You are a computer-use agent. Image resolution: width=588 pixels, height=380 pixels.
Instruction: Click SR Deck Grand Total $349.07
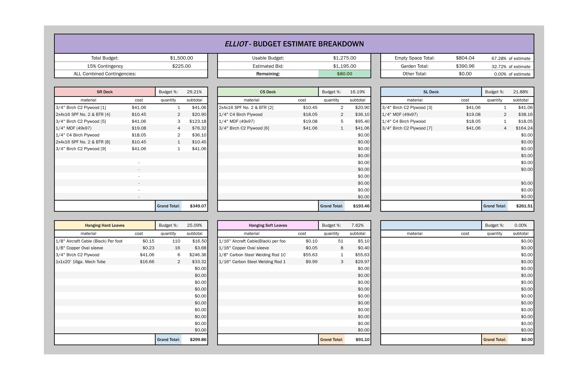(x=198, y=206)
